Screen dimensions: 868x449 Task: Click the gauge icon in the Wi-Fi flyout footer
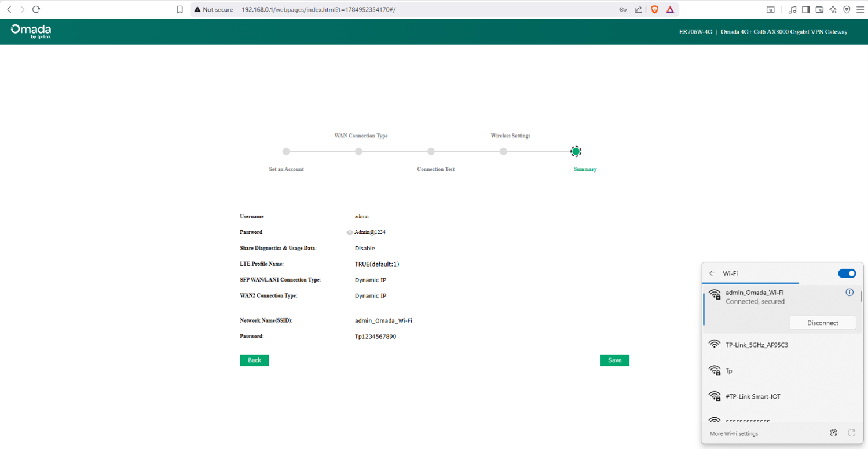(833, 433)
